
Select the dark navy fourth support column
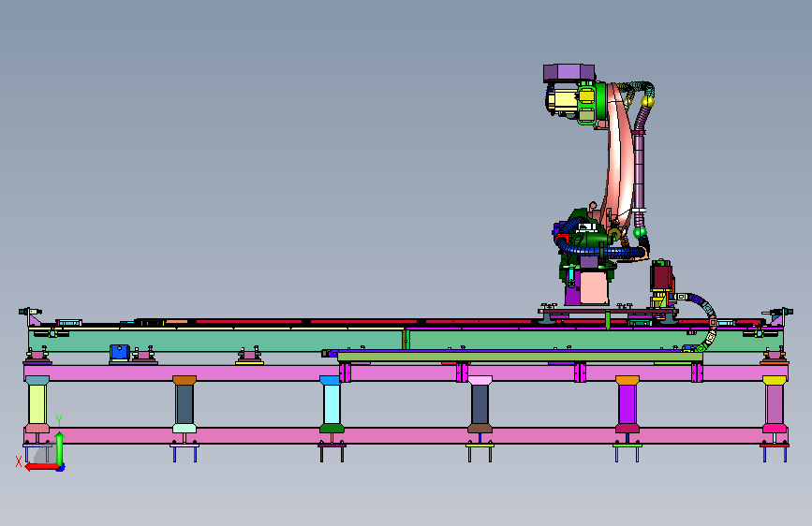tap(480, 404)
